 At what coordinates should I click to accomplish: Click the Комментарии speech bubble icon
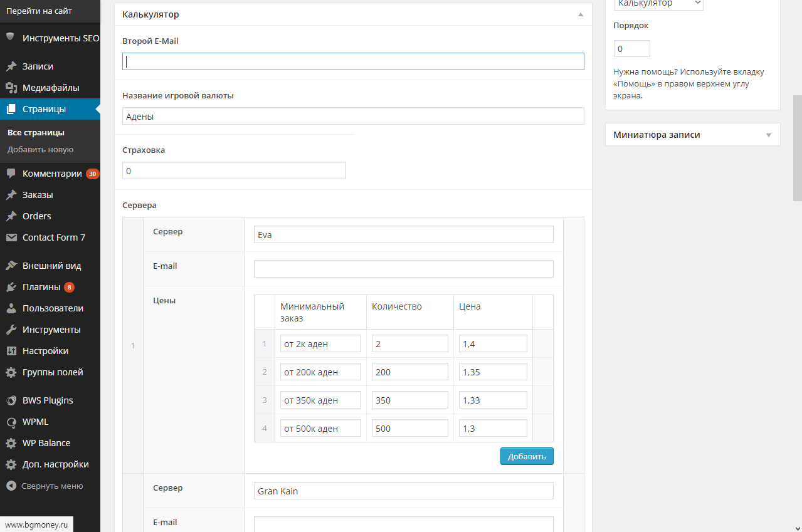point(11,174)
